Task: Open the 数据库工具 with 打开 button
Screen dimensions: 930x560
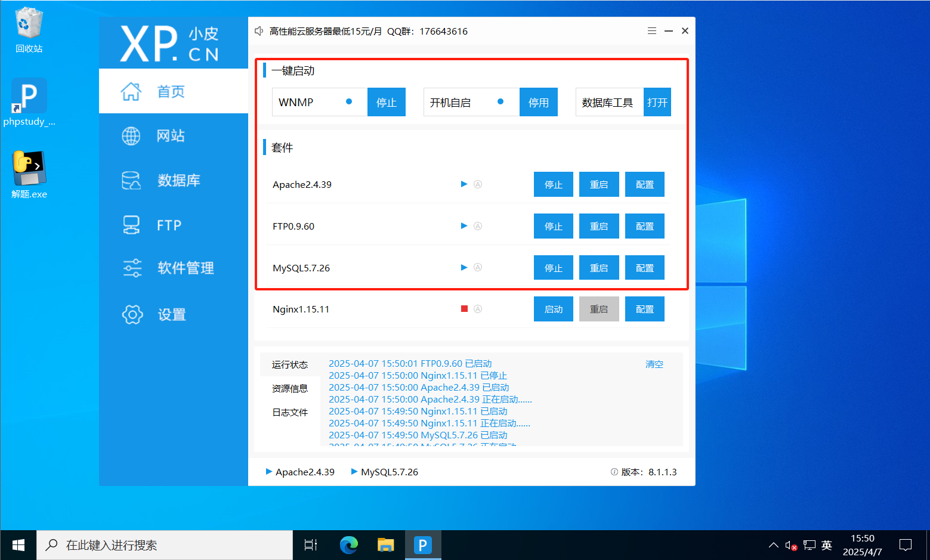Action: pyautogui.click(x=657, y=102)
